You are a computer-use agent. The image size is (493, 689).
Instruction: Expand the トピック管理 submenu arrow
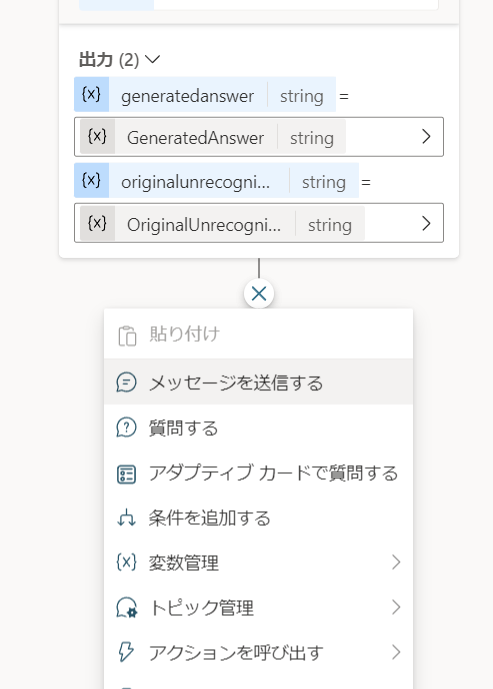pyautogui.click(x=396, y=607)
